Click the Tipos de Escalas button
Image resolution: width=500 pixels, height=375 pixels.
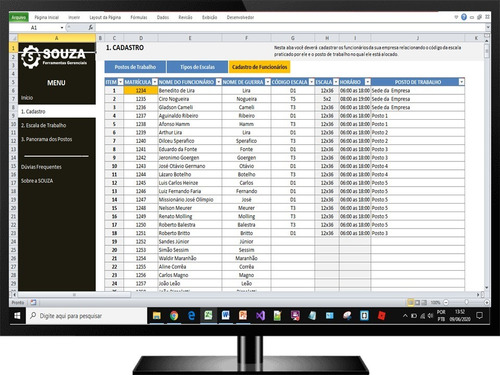(x=197, y=67)
